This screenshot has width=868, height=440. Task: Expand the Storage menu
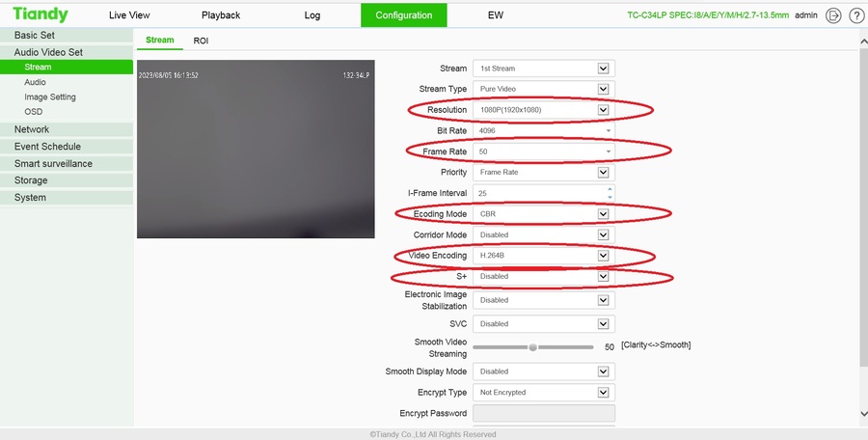pyautogui.click(x=67, y=180)
